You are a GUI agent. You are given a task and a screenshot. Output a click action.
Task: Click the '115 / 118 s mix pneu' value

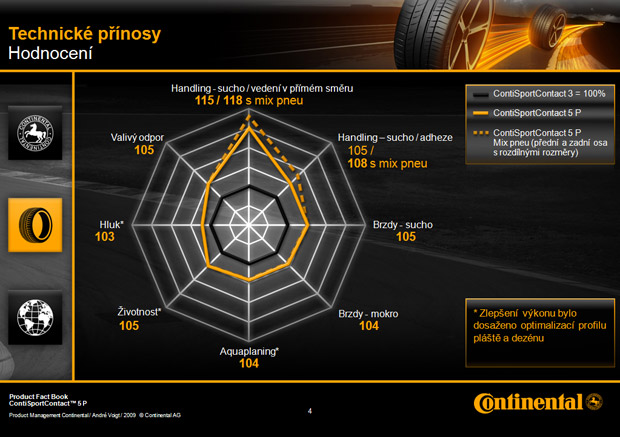(249, 100)
